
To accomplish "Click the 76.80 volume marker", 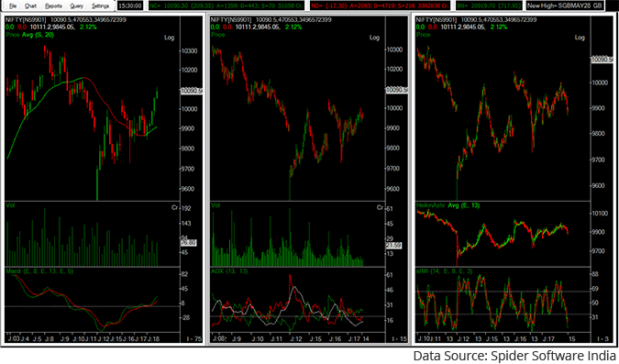I will 188,243.
